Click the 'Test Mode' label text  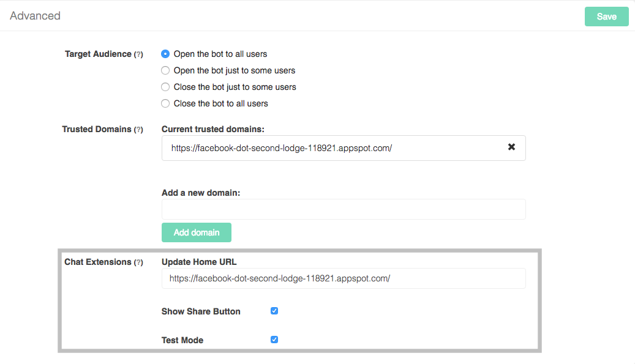(182, 340)
